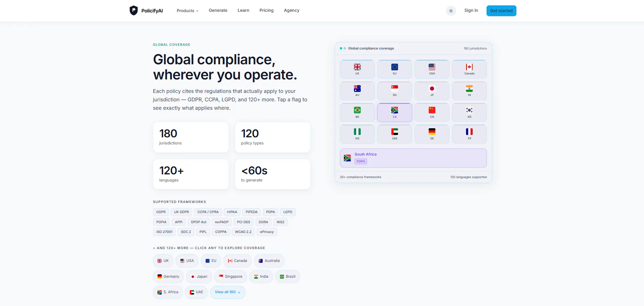Click the DORA framework tag
This screenshot has width=644, height=306.
tap(263, 222)
